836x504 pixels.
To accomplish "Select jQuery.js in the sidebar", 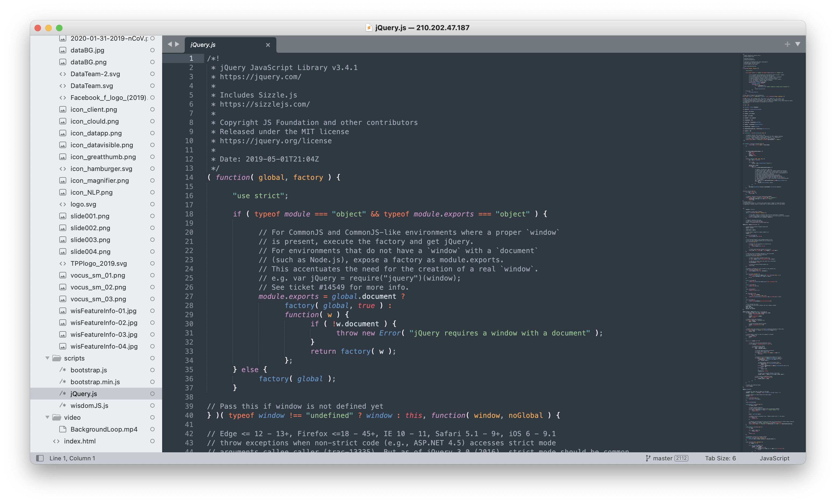I will click(x=96, y=394).
